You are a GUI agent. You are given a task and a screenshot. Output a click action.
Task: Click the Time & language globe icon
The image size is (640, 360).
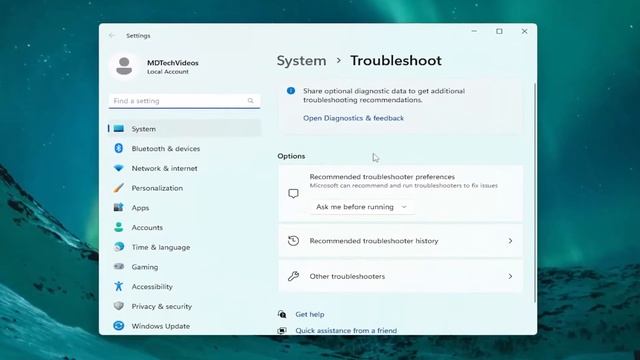tap(119, 247)
